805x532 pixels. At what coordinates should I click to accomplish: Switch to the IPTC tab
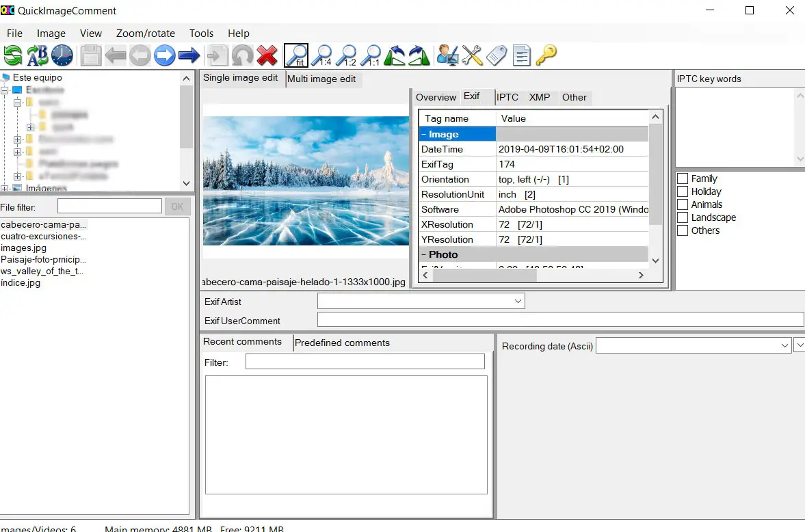(x=507, y=97)
